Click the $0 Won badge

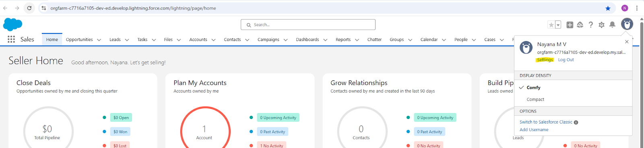click(x=120, y=132)
